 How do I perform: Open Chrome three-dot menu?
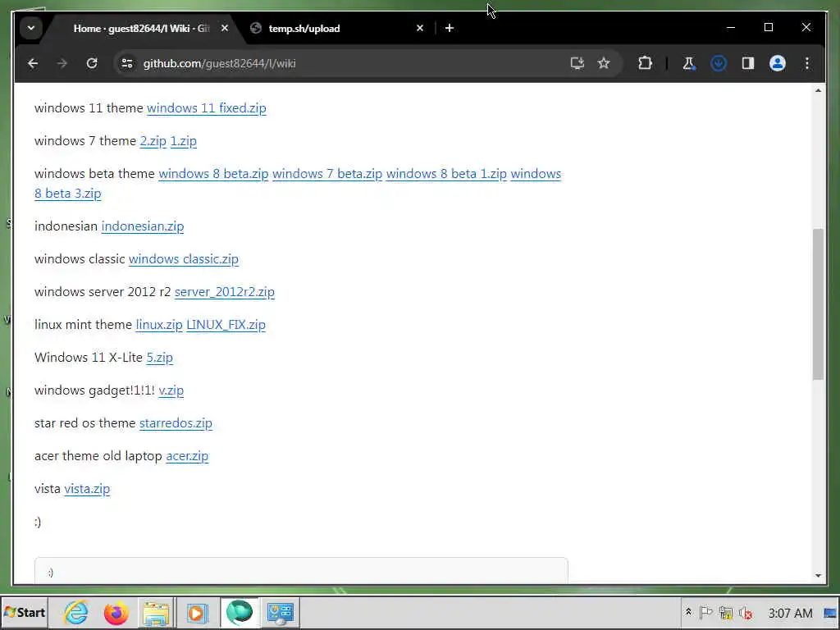(x=807, y=63)
